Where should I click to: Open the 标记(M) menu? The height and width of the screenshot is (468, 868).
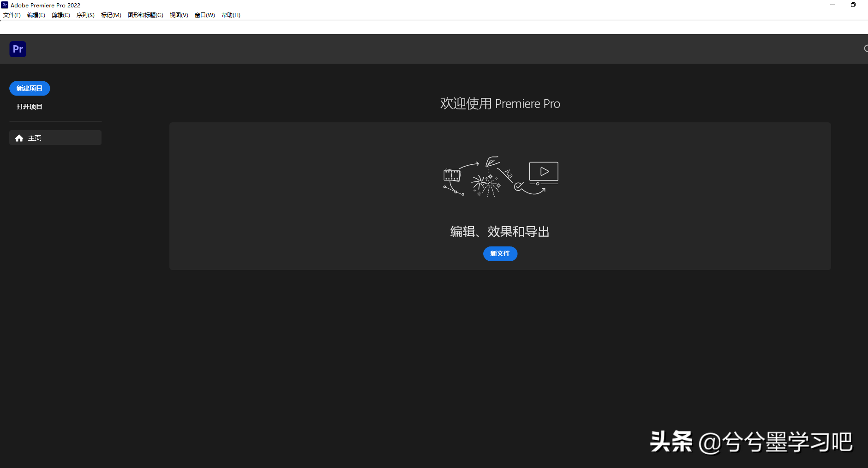(x=111, y=15)
